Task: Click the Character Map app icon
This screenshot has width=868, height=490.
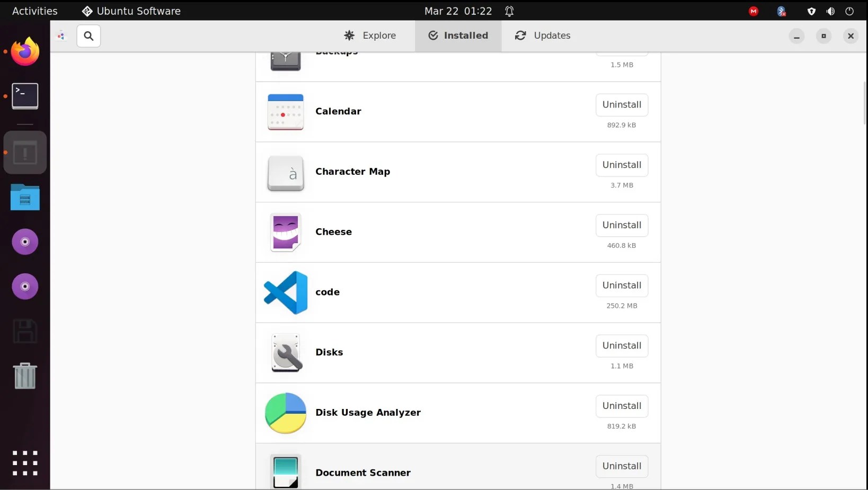Action: 286,173
